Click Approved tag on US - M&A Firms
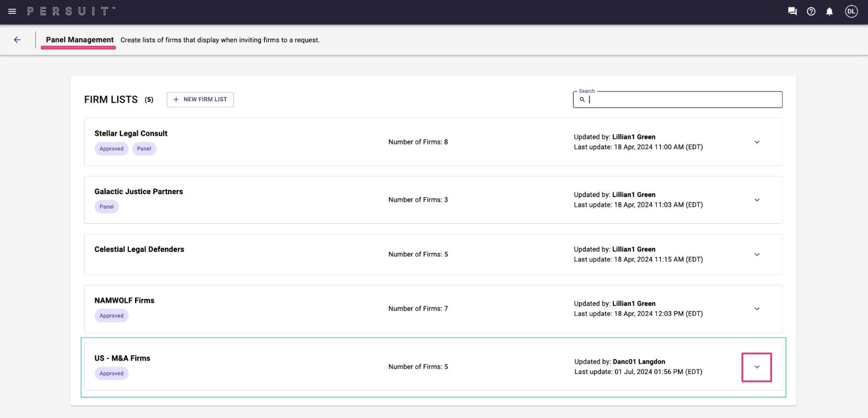 pyautogui.click(x=112, y=374)
